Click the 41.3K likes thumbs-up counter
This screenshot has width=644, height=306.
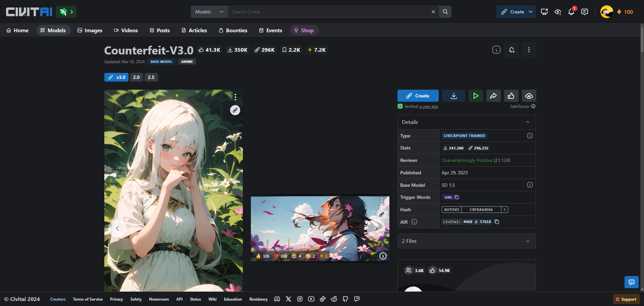pyautogui.click(x=209, y=50)
